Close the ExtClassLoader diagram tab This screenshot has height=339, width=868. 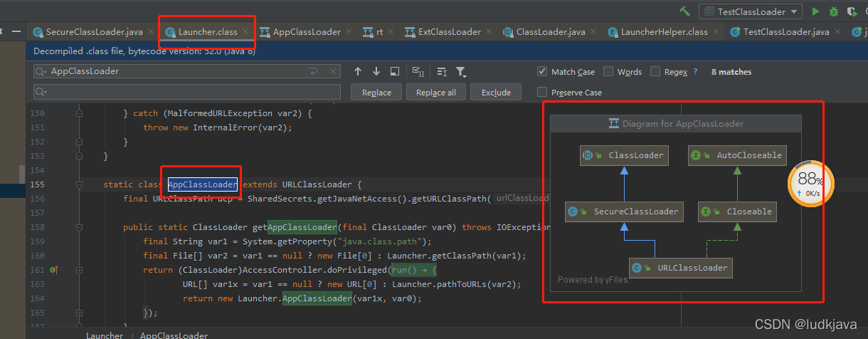click(488, 32)
